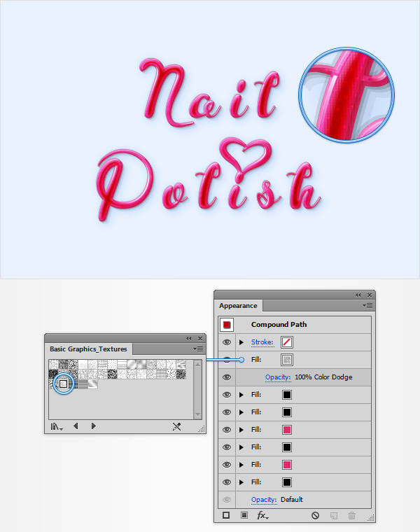Open the Appearance panel flyout menu
The height and width of the screenshot is (532, 420).
[367, 306]
